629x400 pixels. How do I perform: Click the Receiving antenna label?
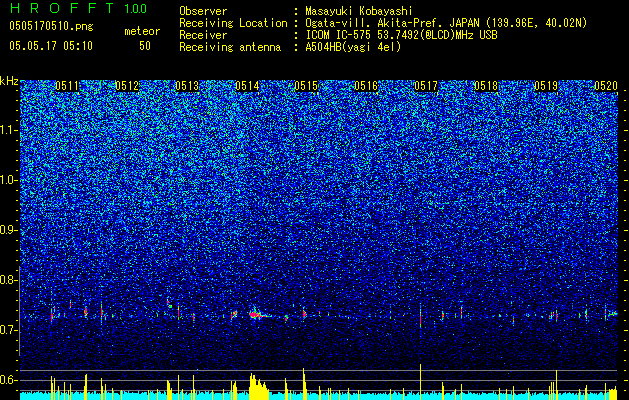230,47
